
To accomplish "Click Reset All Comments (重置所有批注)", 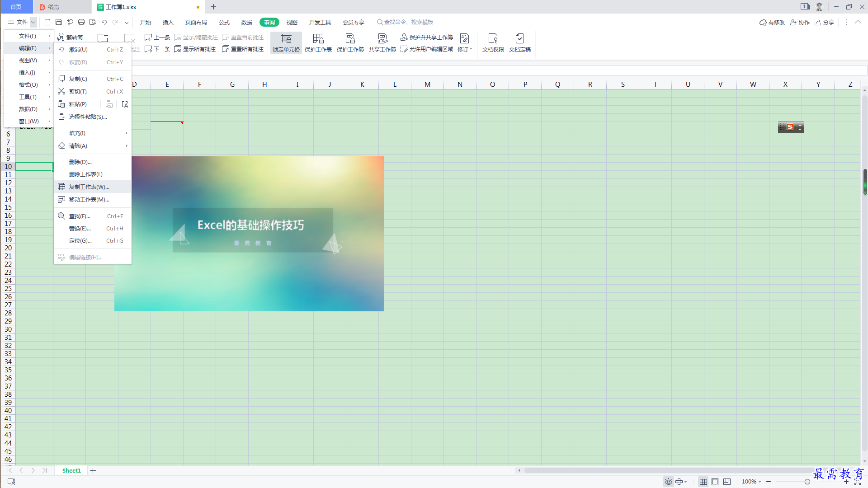I will pos(243,49).
